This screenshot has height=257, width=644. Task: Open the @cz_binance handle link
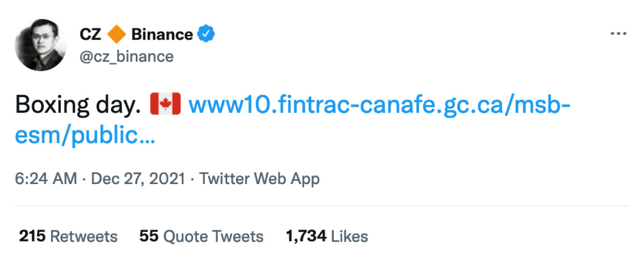pyautogui.click(x=126, y=56)
